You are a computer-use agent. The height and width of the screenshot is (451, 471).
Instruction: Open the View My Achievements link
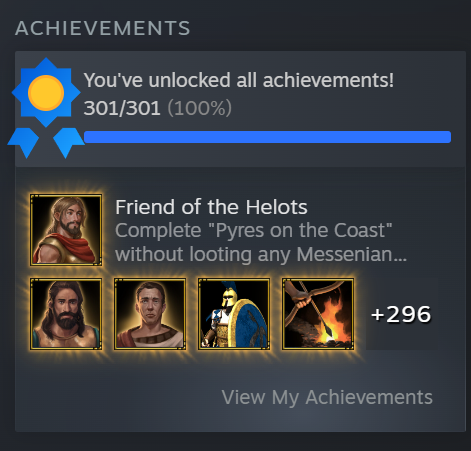[x=327, y=397]
